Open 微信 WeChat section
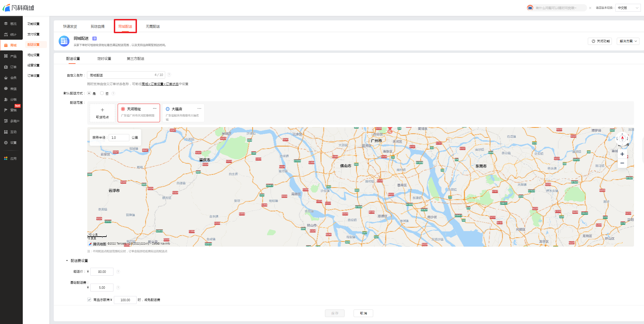This screenshot has width=644, height=324. coord(11,89)
